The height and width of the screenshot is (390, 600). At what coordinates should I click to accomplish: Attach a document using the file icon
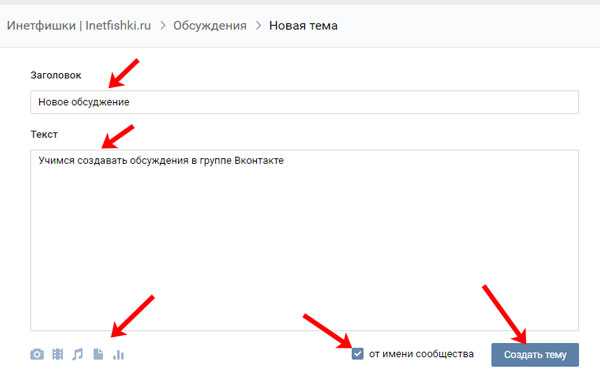tap(98, 354)
